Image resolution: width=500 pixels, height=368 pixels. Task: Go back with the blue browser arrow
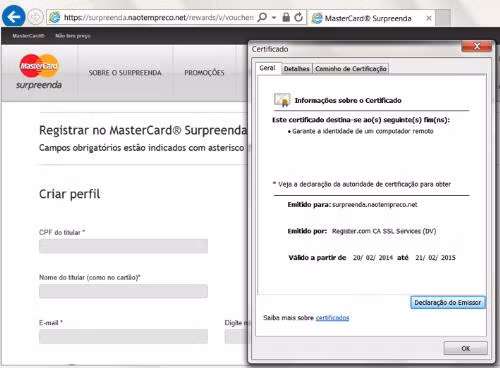click(13, 16)
